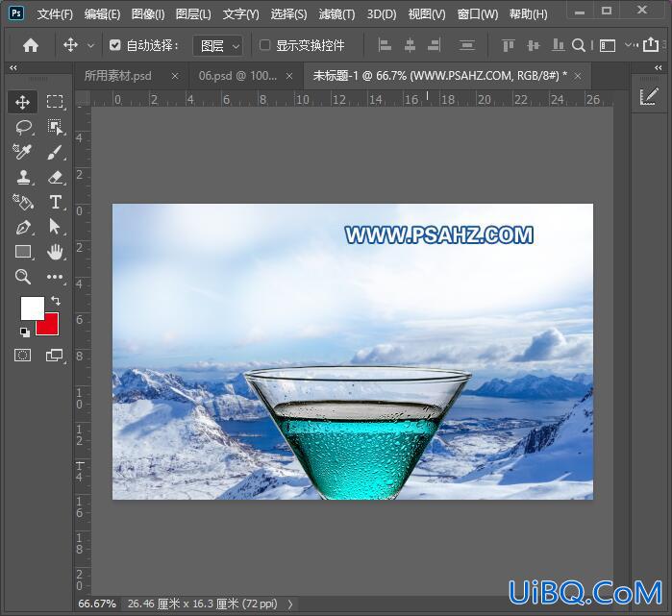
Task: Collapse the left toolbox panel arrows
Action: (13, 67)
